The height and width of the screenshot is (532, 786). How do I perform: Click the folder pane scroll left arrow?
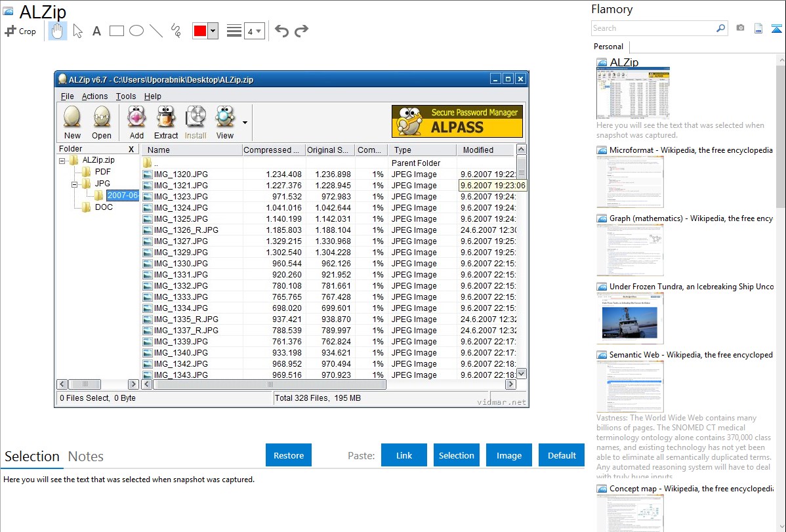point(62,384)
